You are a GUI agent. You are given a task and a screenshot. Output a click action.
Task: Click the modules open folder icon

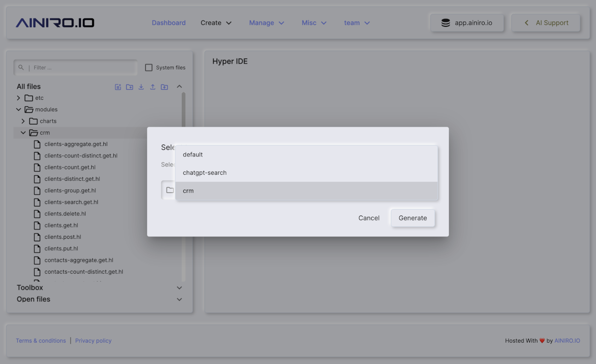coord(29,109)
